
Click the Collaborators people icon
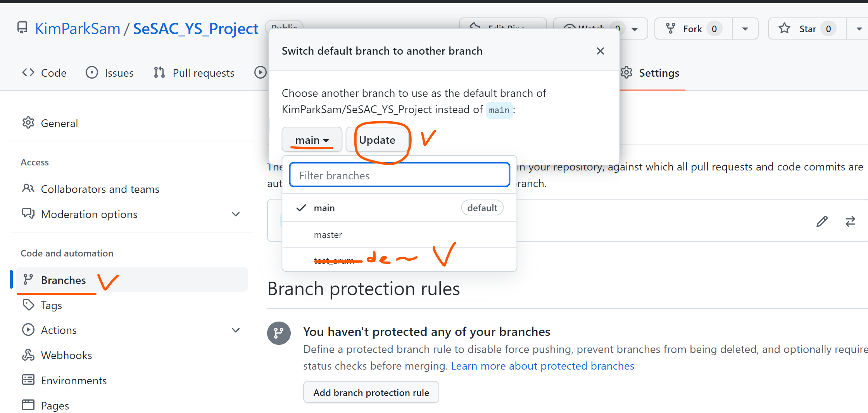point(28,189)
